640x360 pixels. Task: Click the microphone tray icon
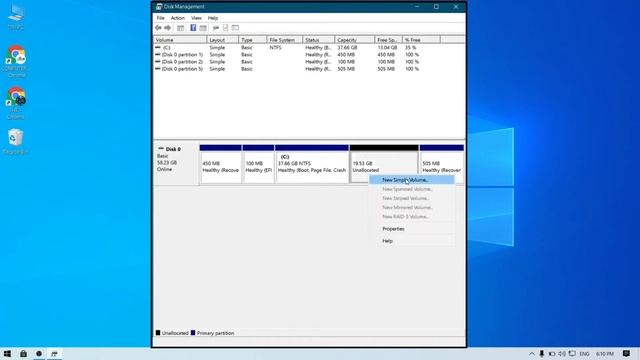(542, 353)
